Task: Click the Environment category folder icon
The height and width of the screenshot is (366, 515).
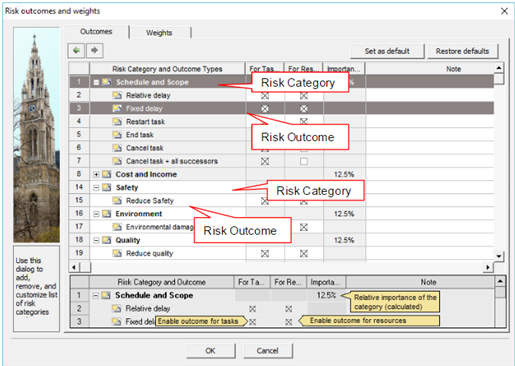Action: [107, 214]
